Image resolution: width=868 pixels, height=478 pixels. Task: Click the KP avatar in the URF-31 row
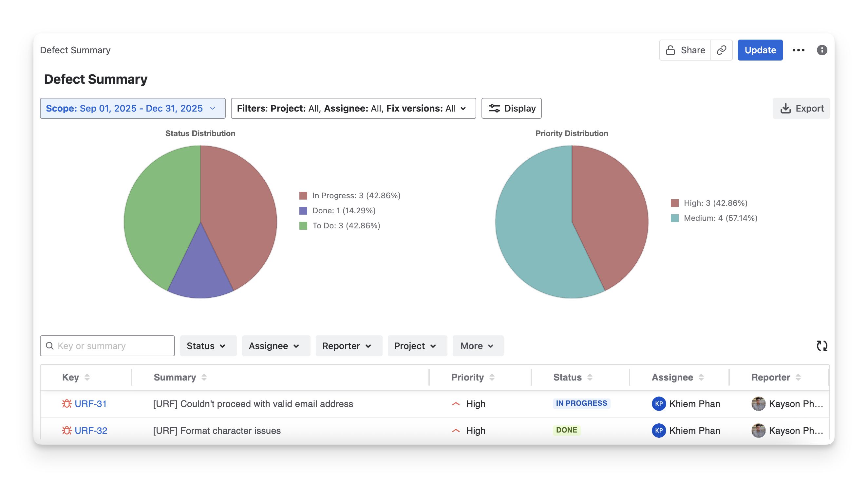point(658,403)
